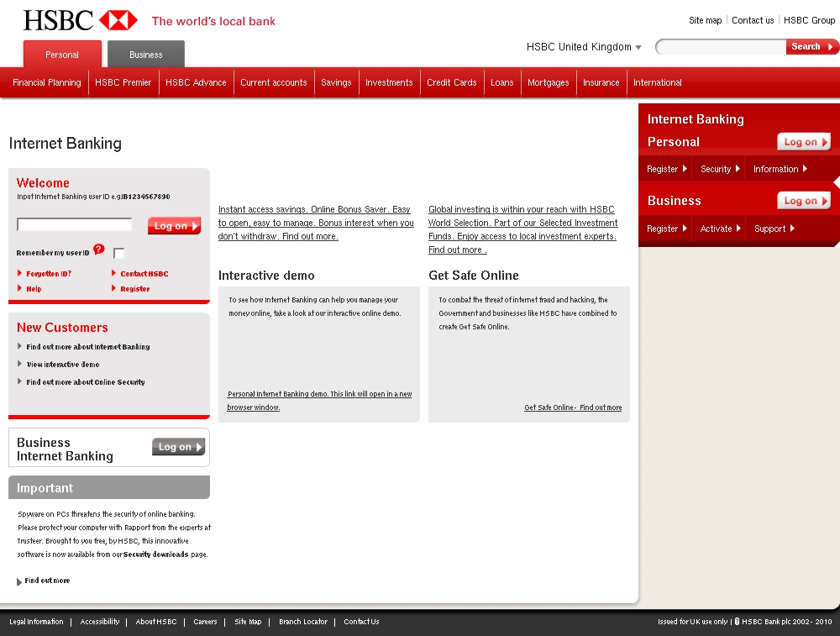Click Find out more under Important
Image resolution: width=840 pixels, height=636 pixels.
click(47, 581)
